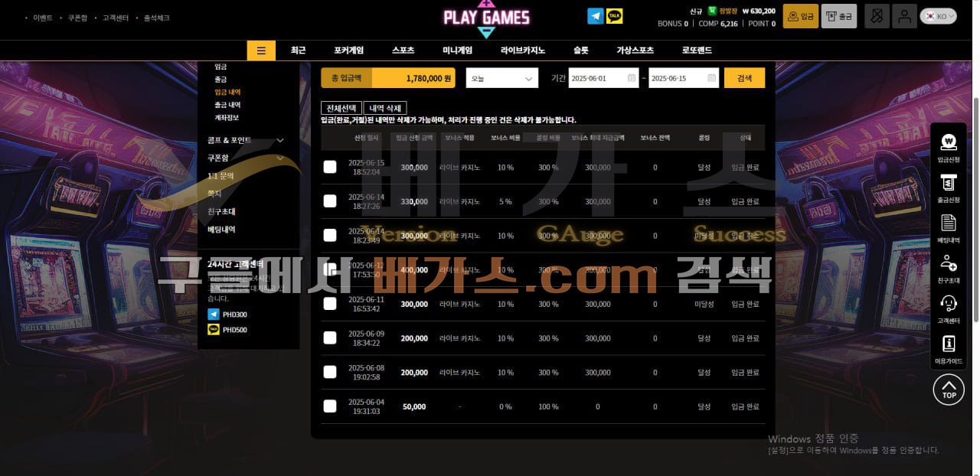Screen dimensions: 980x476
Task: Open the hamburger menu button
Action: tap(261, 51)
